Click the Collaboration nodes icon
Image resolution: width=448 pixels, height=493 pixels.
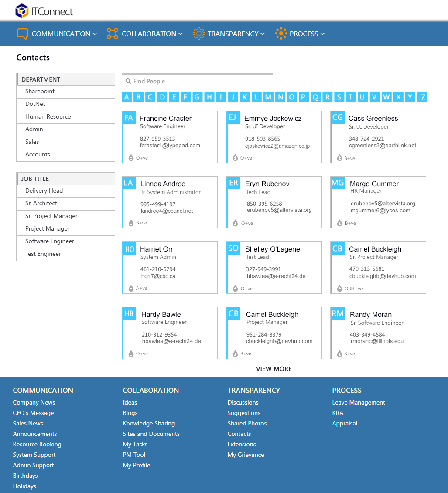click(x=112, y=34)
